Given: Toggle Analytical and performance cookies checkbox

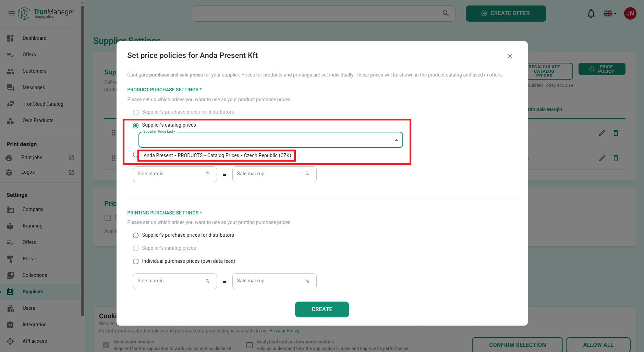Looking at the screenshot, I should 250,345.
